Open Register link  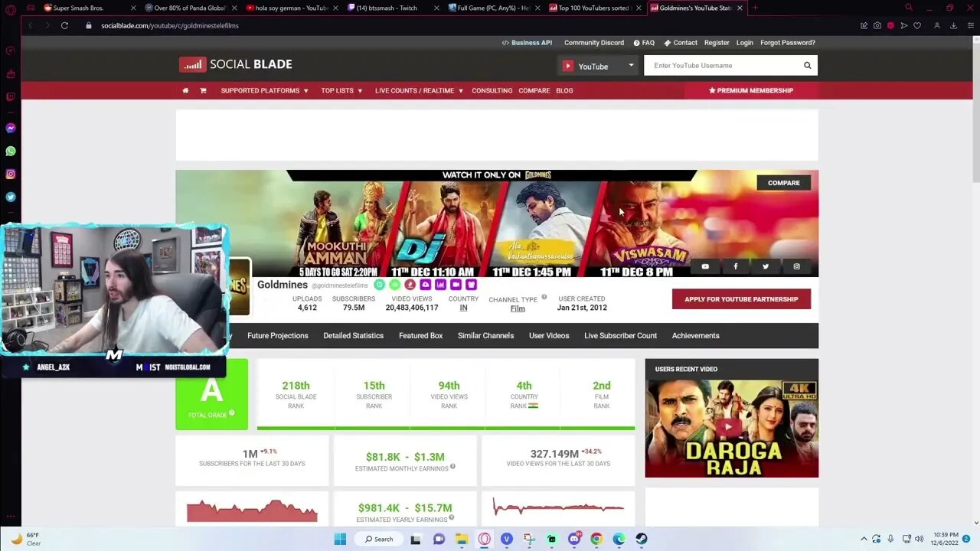pyautogui.click(x=717, y=43)
